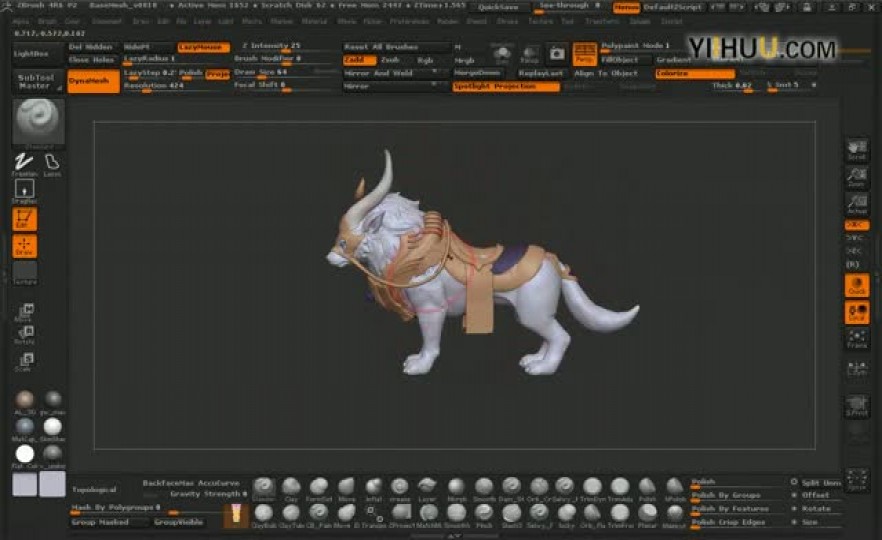Click the Actual size icon
This screenshot has height=540, width=882.
(857, 204)
